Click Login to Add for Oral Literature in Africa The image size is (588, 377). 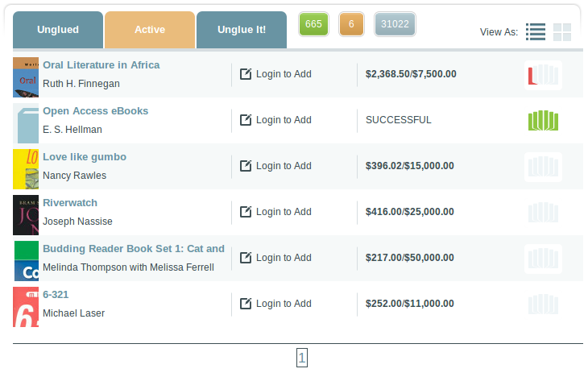[x=275, y=74]
